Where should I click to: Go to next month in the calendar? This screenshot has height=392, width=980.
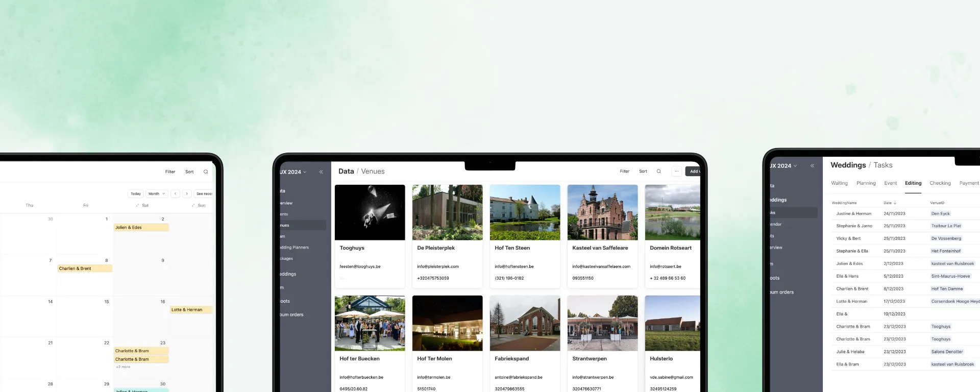coord(187,194)
